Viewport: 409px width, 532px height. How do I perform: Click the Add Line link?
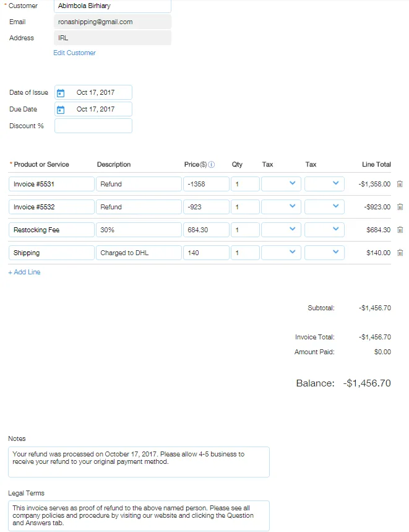(x=24, y=273)
